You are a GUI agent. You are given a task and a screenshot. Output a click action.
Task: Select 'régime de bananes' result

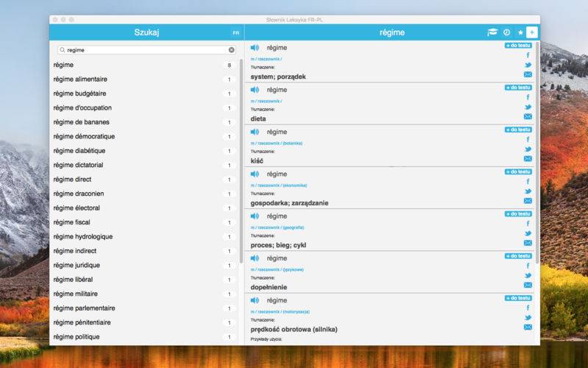coord(144,122)
